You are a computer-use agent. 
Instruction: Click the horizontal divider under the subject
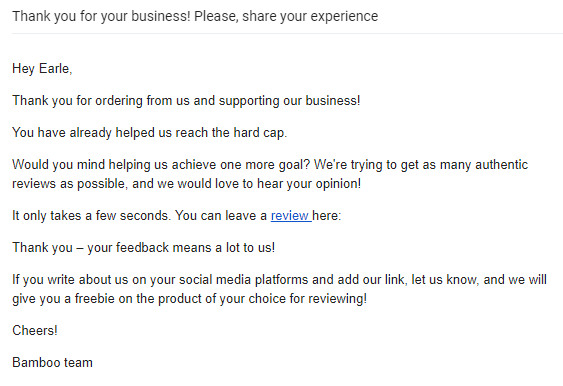(x=287, y=33)
